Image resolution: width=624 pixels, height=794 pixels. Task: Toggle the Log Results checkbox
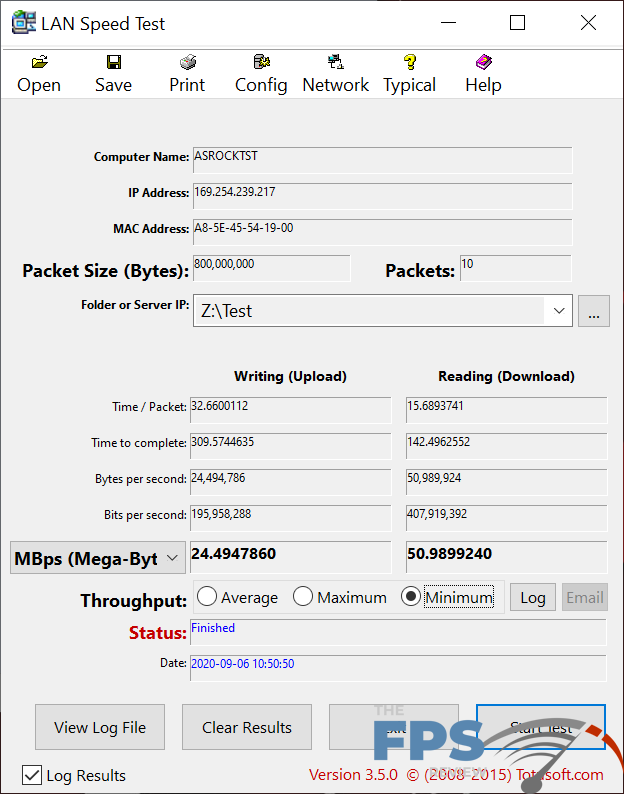tap(32, 775)
